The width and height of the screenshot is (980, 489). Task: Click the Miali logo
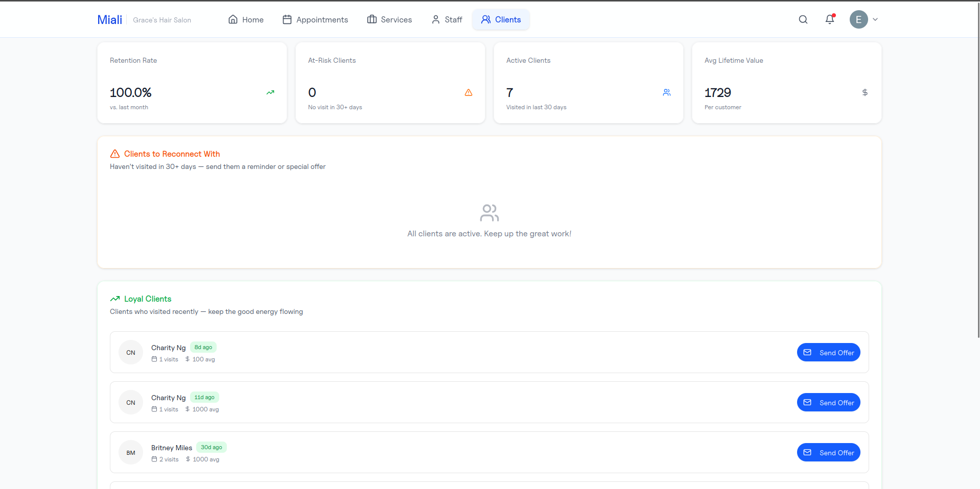pos(109,19)
